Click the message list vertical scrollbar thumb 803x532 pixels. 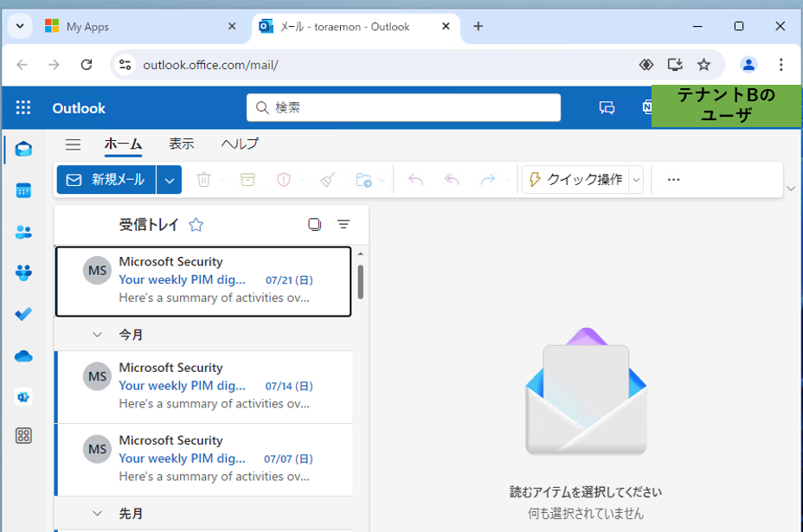[x=361, y=282]
